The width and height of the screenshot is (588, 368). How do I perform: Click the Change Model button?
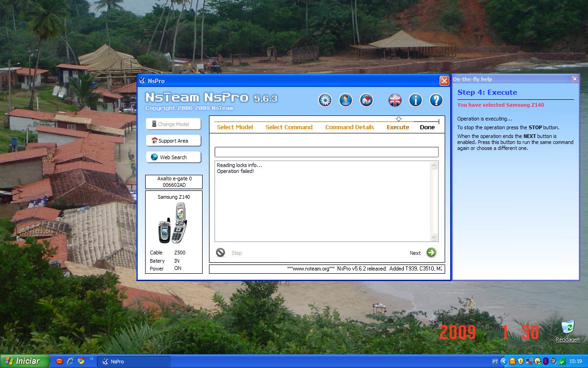174,124
